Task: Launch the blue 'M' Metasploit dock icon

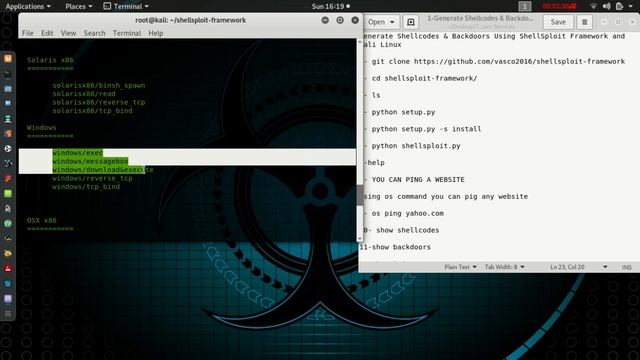Action: pos(8,104)
